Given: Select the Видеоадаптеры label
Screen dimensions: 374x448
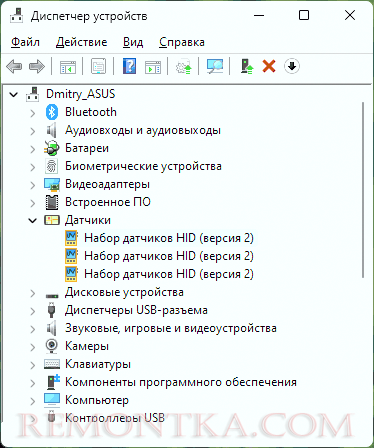Looking at the screenshot, I should 107,184.
